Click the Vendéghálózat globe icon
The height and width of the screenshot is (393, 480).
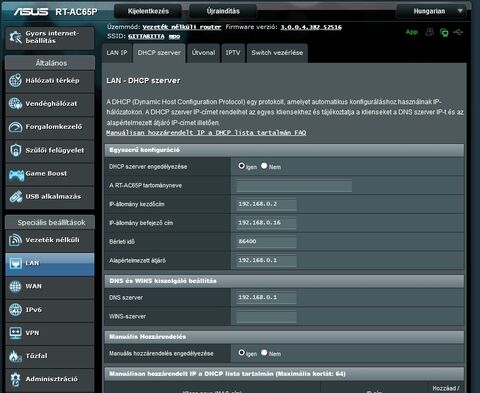15,104
